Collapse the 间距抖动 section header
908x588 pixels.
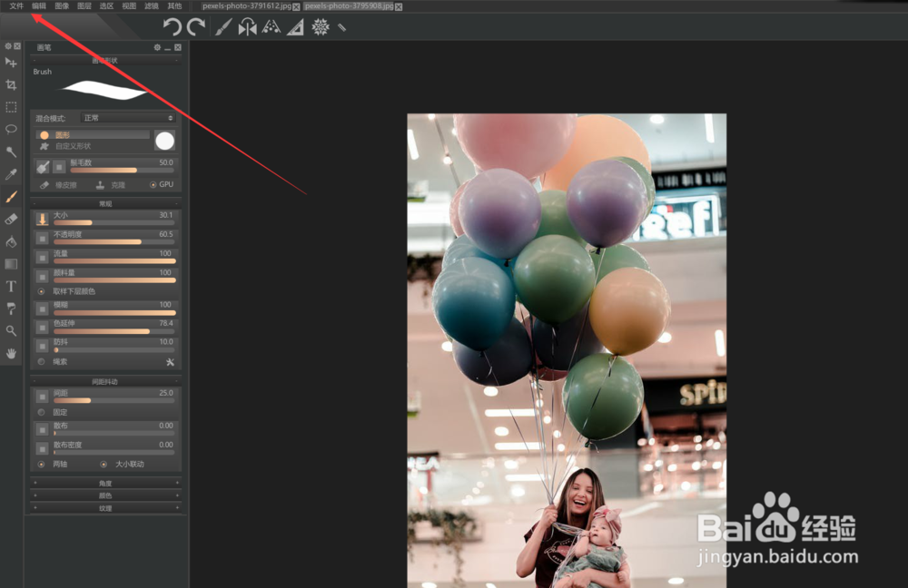point(105,382)
